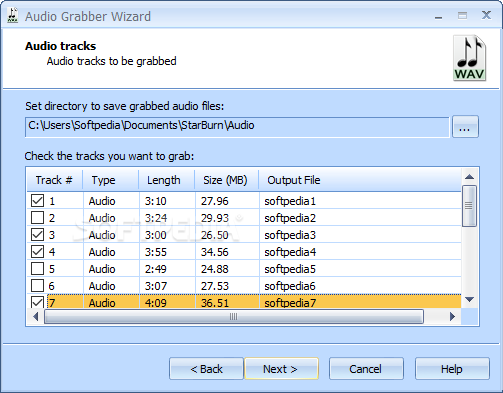The image size is (503, 393).
Task: Check track 6 checkbox
Action: click(x=37, y=286)
